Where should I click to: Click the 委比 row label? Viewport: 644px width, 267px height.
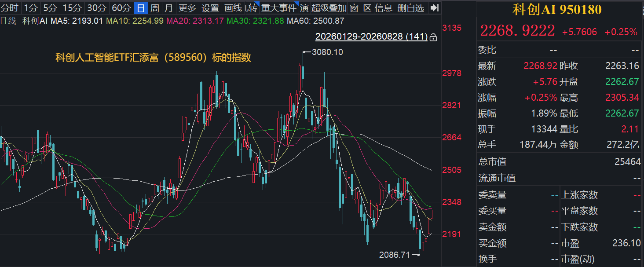click(487, 50)
